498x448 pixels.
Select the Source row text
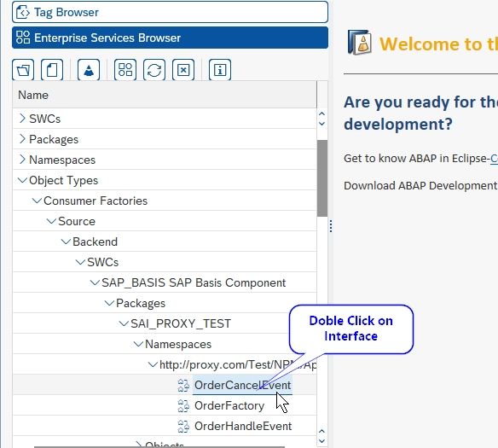[77, 221]
